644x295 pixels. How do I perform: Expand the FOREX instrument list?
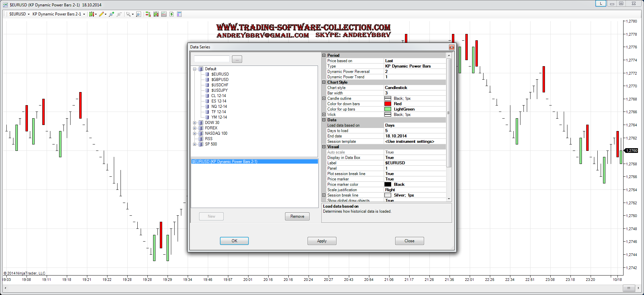click(x=195, y=128)
